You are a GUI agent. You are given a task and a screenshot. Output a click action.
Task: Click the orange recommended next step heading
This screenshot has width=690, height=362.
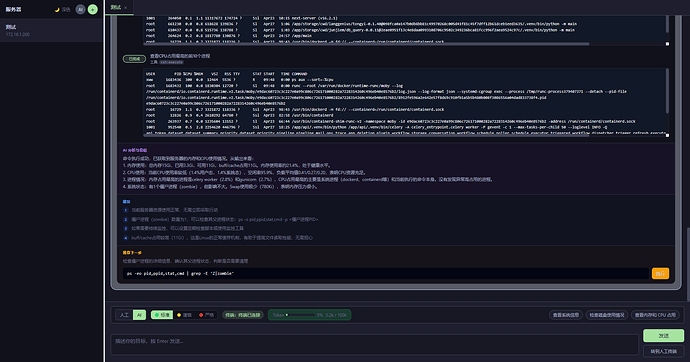click(132, 253)
